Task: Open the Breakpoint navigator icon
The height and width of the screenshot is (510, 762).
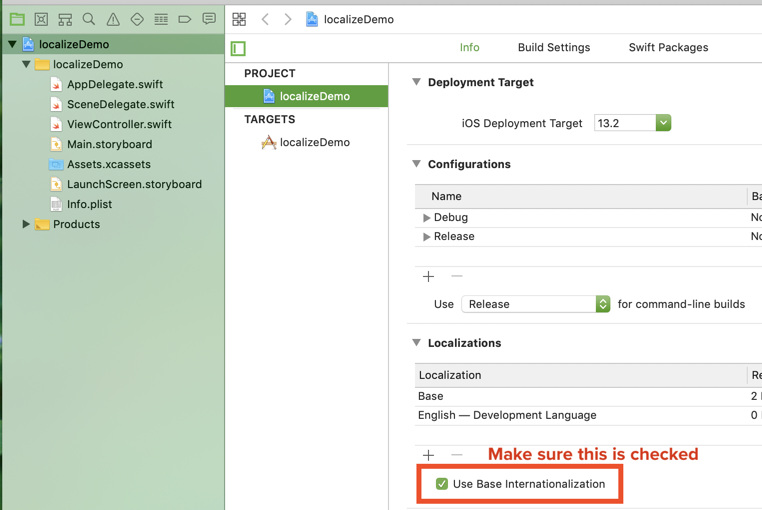Action: pyautogui.click(x=185, y=19)
